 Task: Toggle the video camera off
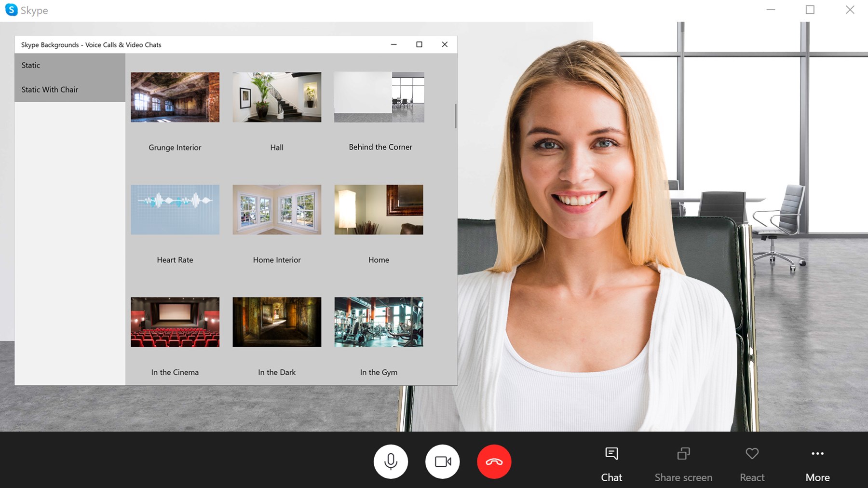point(442,461)
